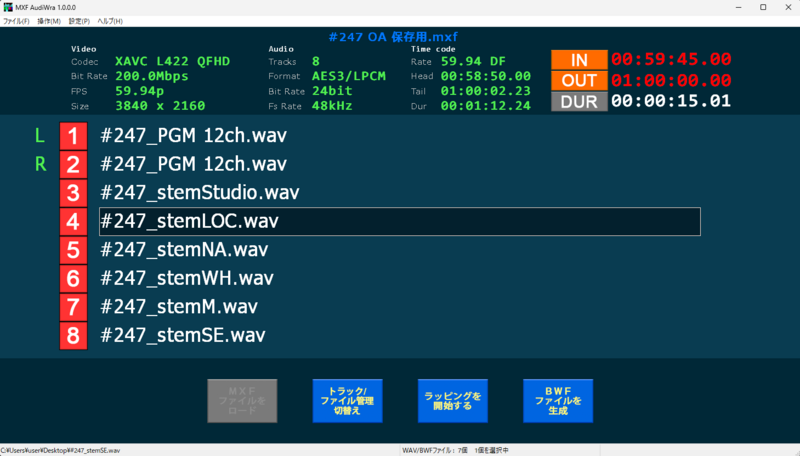Click the orange OUT timecode button
This screenshot has width=800, height=456.
[x=579, y=80]
